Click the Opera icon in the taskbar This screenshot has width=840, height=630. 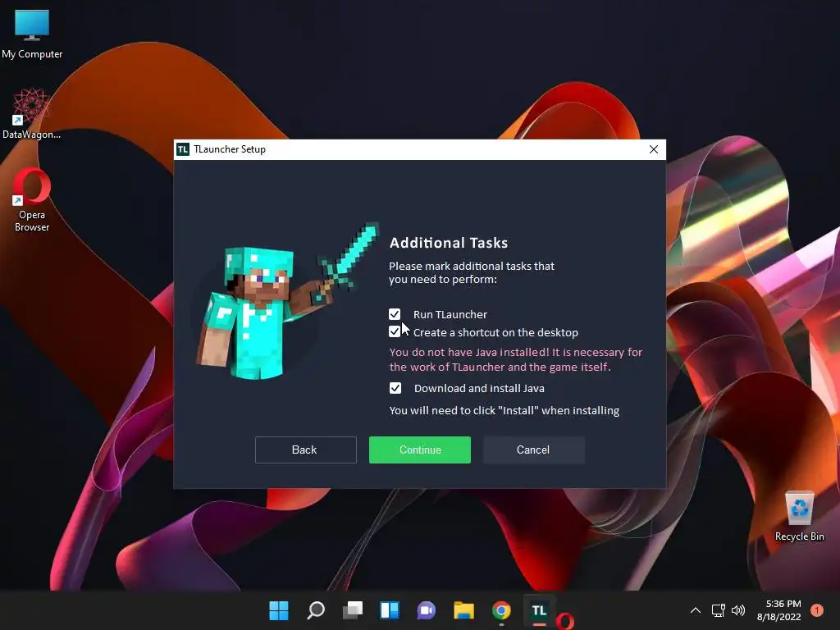[565, 621]
